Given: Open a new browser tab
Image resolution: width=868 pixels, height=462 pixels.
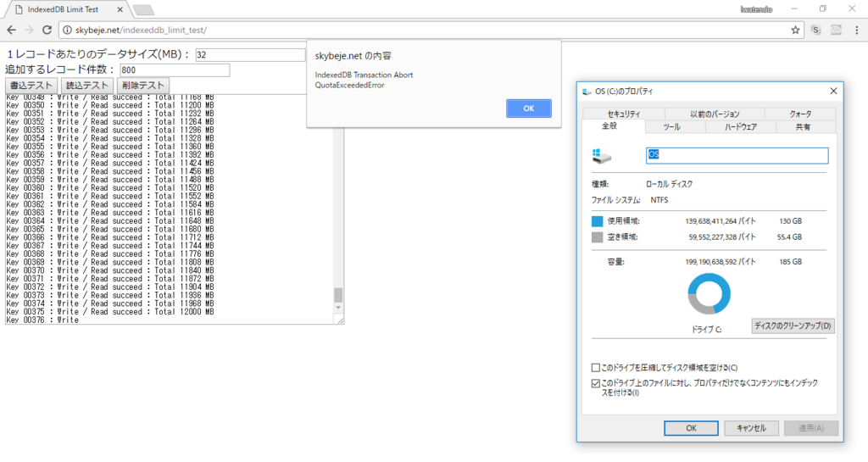Looking at the screenshot, I should pyautogui.click(x=143, y=10).
